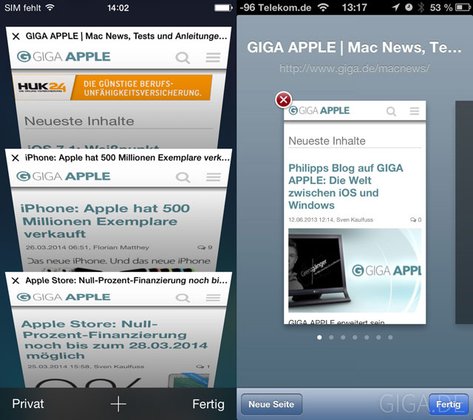
Task: Tap the partially visible next page thumbnail
Action: [464, 212]
